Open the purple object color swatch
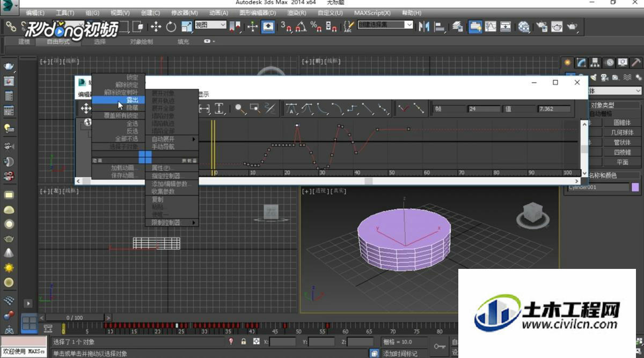Image resolution: width=644 pixels, height=358 pixels. coord(635,187)
